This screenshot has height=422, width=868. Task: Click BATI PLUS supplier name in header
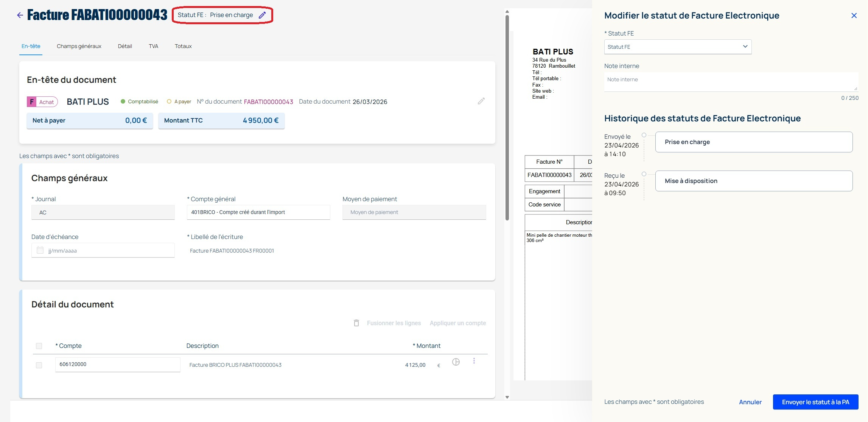(x=88, y=102)
